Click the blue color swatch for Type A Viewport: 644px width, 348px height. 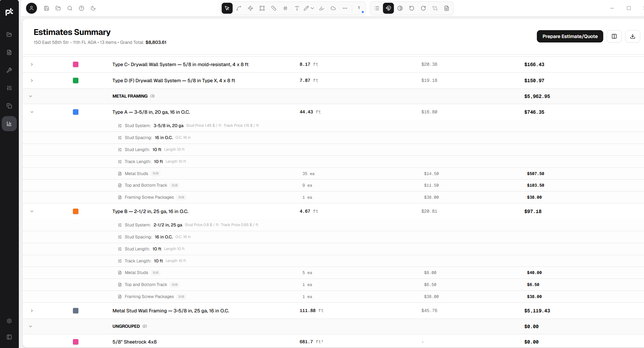(76, 112)
